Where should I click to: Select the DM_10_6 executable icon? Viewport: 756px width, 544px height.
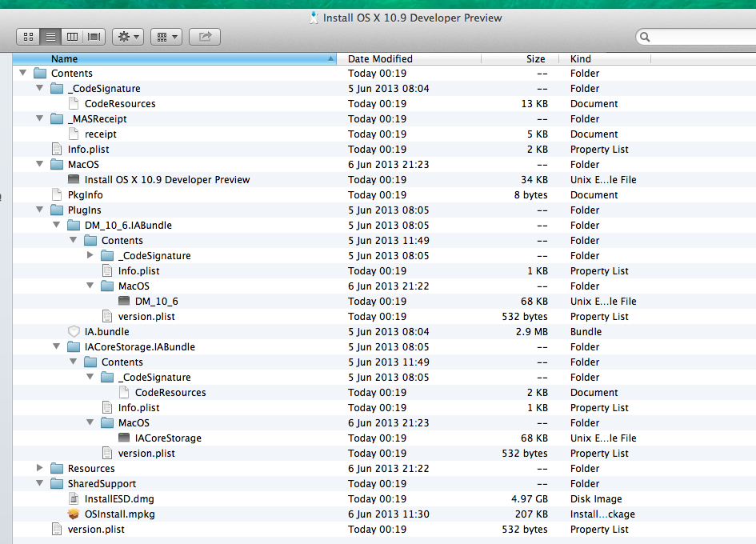tap(124, 301)
